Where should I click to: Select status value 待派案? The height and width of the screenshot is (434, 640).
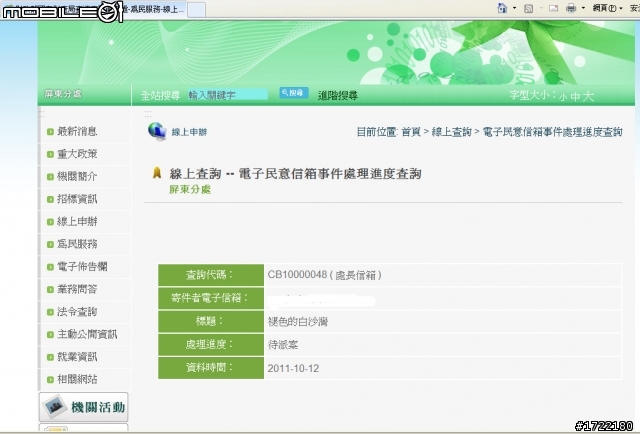point(283,345)
